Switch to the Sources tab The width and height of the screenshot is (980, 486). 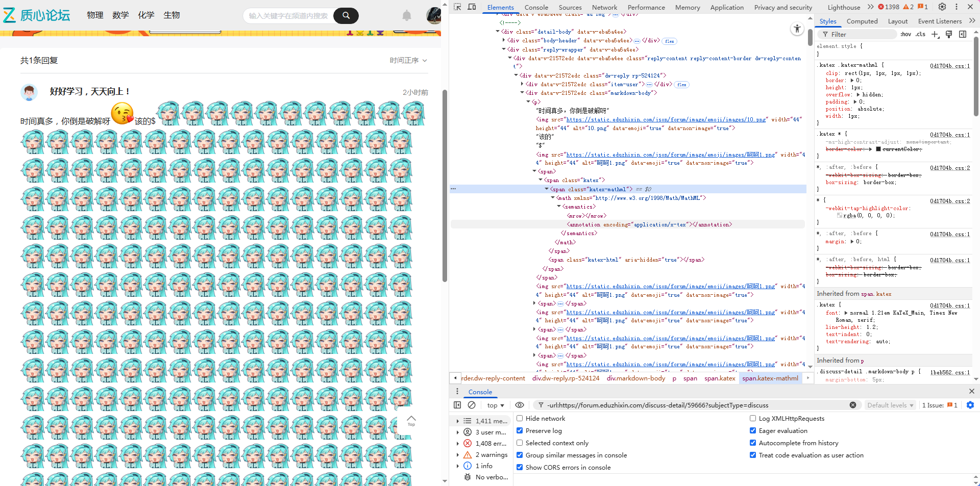click(x=570, y=7)
